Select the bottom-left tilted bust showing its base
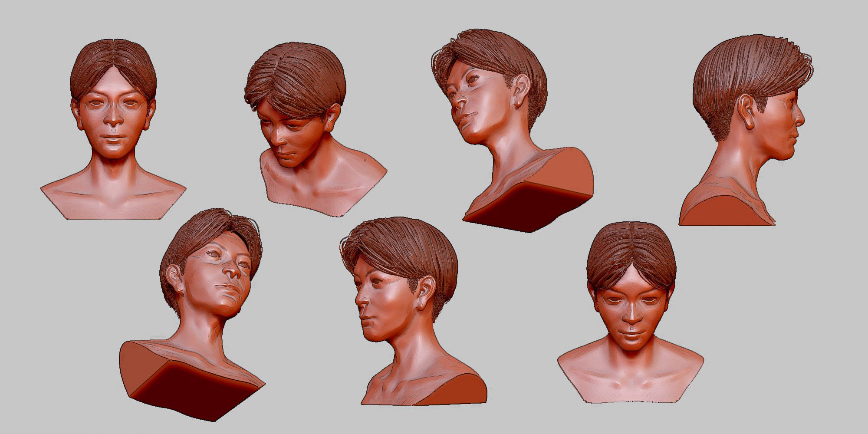Screen dimensions: 868x434 point(192,315)
